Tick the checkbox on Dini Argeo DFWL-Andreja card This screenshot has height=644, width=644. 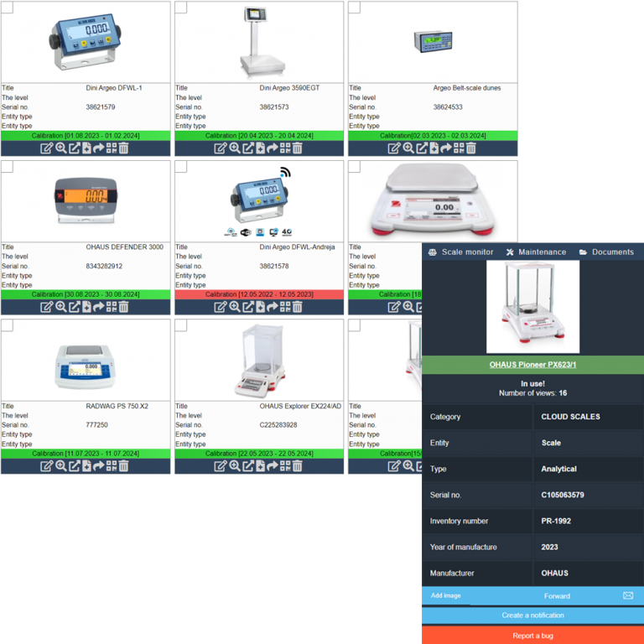coord(181,166)
